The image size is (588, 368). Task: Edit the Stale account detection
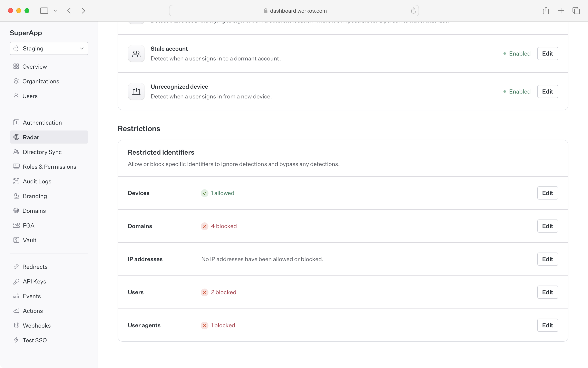547,54
